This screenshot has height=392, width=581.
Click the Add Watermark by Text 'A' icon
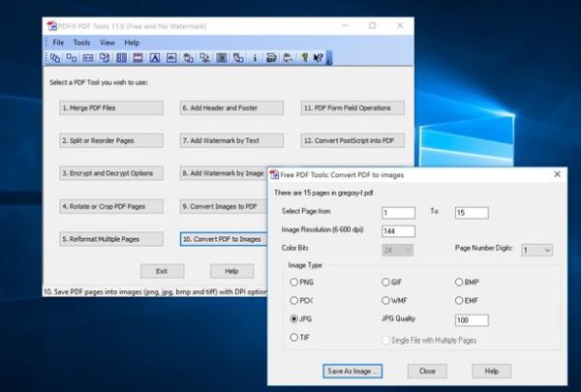[154, 59]
